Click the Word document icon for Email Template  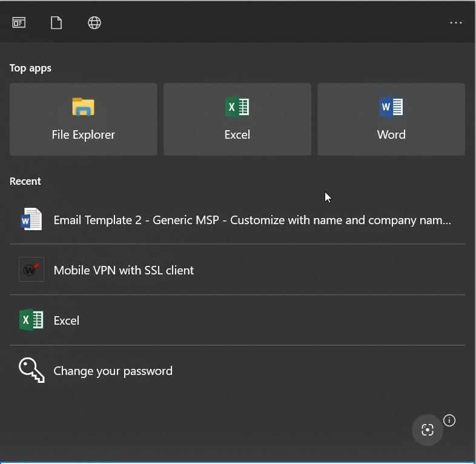tap(31, 219)
